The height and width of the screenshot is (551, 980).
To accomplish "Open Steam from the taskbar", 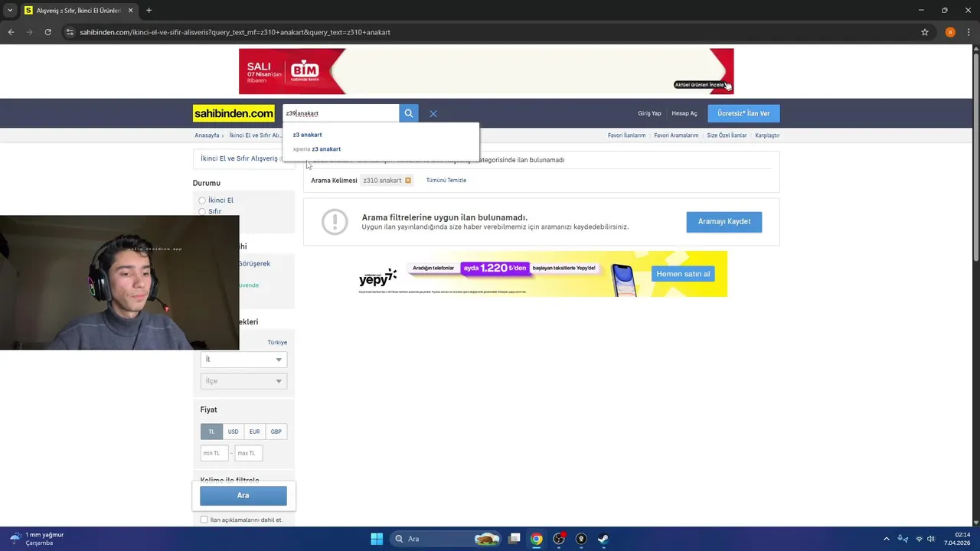I will point(603,539).
